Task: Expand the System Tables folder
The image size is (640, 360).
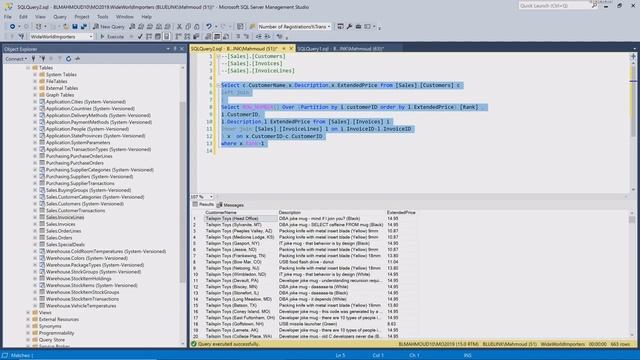Action: (x=35, y=75)
